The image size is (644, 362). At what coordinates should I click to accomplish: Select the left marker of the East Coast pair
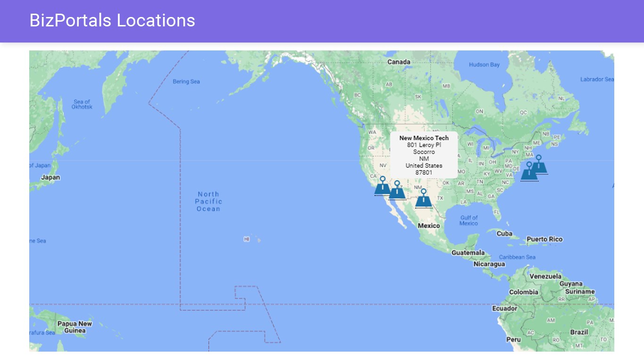coord(529,173)
